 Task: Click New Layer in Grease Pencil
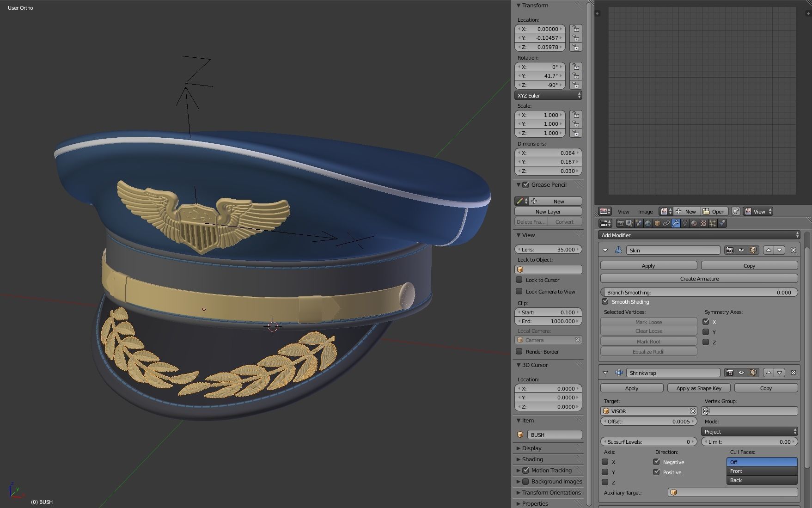(548, 211)
